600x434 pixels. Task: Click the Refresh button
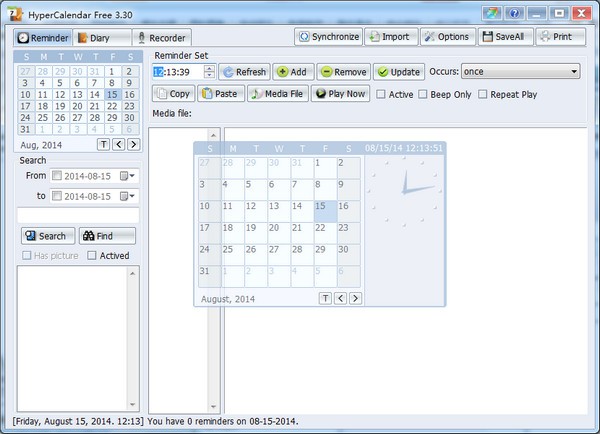(x=245, y=72)
